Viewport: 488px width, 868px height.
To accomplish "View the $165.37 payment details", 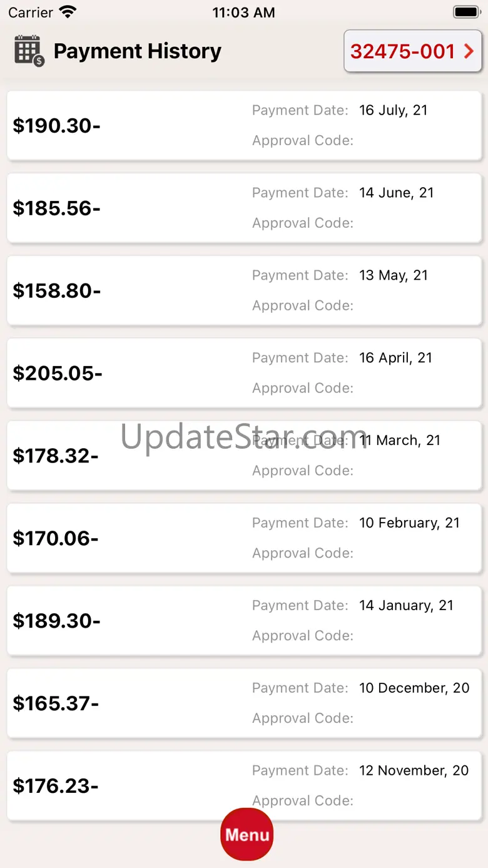I will (x=244, y=703).
